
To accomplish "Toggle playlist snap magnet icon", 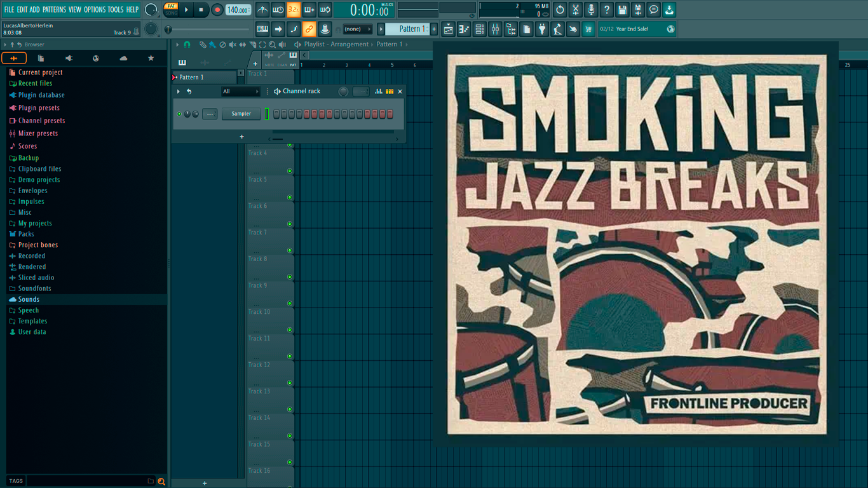I will [187, 44].
